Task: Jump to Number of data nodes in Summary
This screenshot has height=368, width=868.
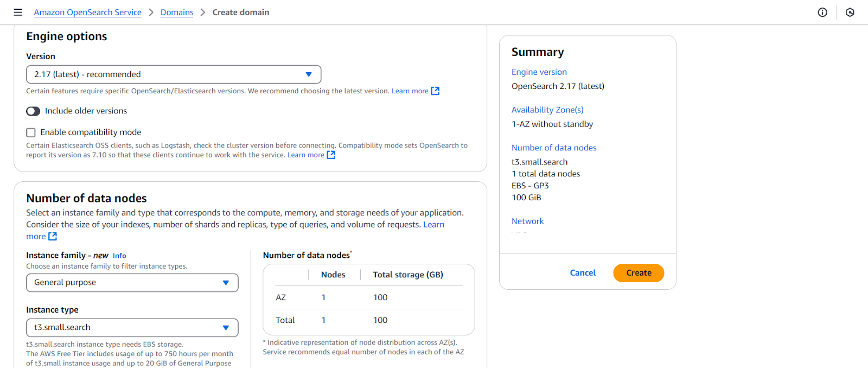Action: [x=554, y=148]
